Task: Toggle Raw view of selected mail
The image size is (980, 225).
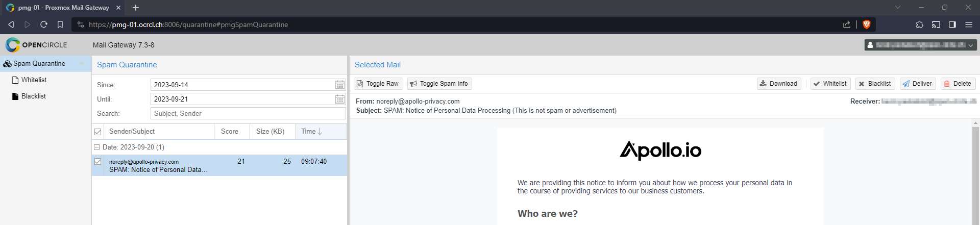Action: click(378, 84)
